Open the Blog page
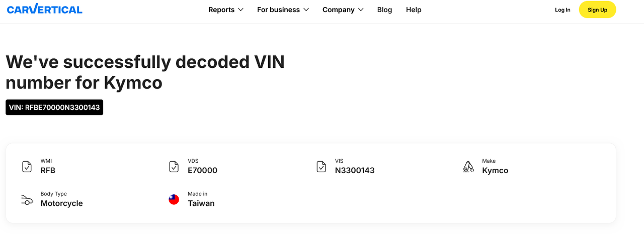Viewport: 644px width, 235px height. 384,10
